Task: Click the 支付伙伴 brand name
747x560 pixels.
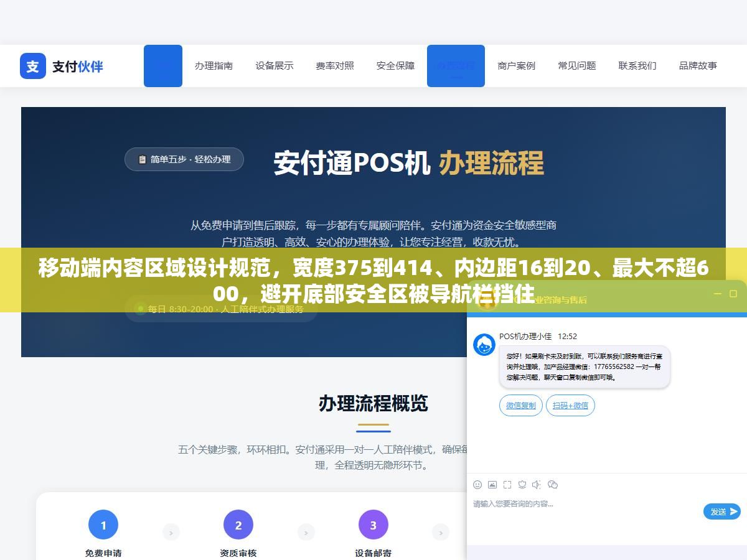Action: pos(78,66)
